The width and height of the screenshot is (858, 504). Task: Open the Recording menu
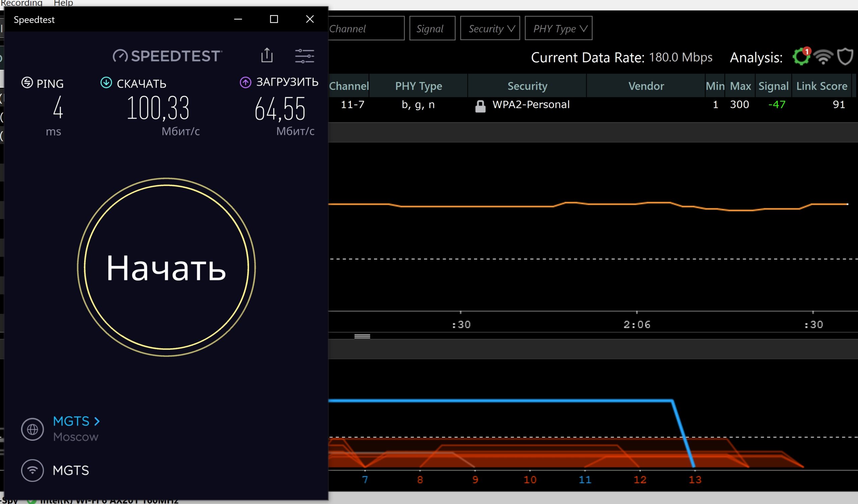[x=21, y=3]
